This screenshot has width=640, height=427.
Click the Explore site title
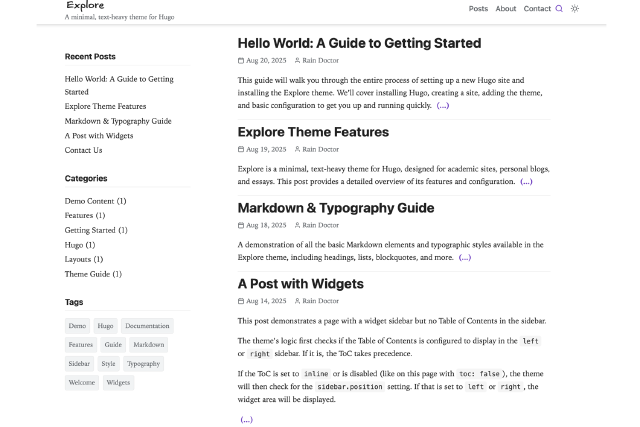(x=85, y=6)
